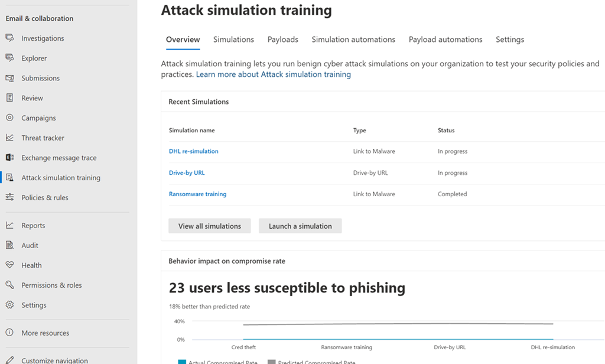Open Submissions via its envelope icon
Screen dimensions: 605x364
(9, 78)
